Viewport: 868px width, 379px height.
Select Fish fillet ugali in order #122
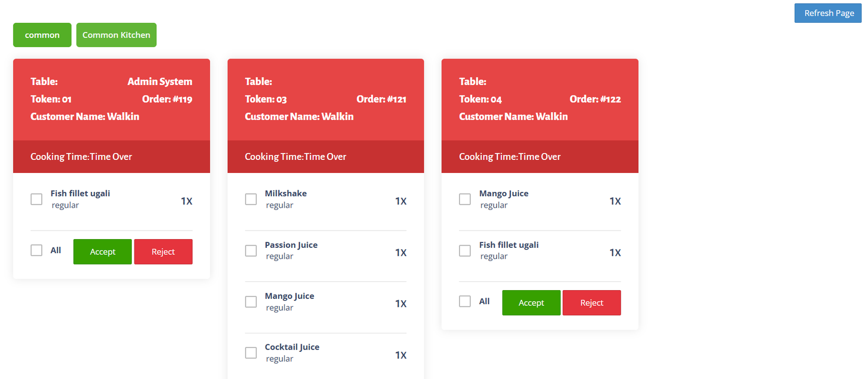(x=465, y=251)
